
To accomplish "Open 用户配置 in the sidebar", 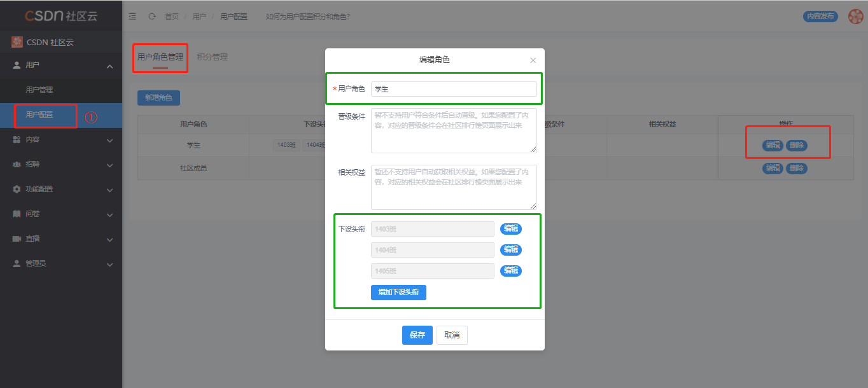I will point(61,115).
